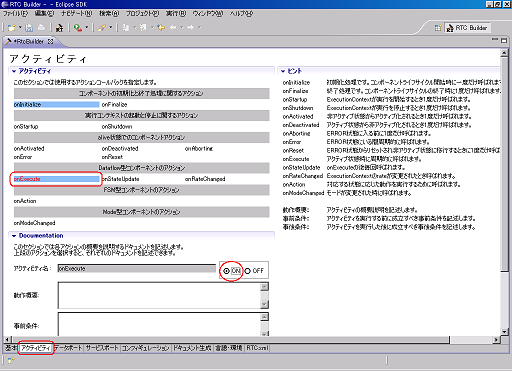512x371 pixels.
Task: Open the 実行 menu
Action: point(176,14)
